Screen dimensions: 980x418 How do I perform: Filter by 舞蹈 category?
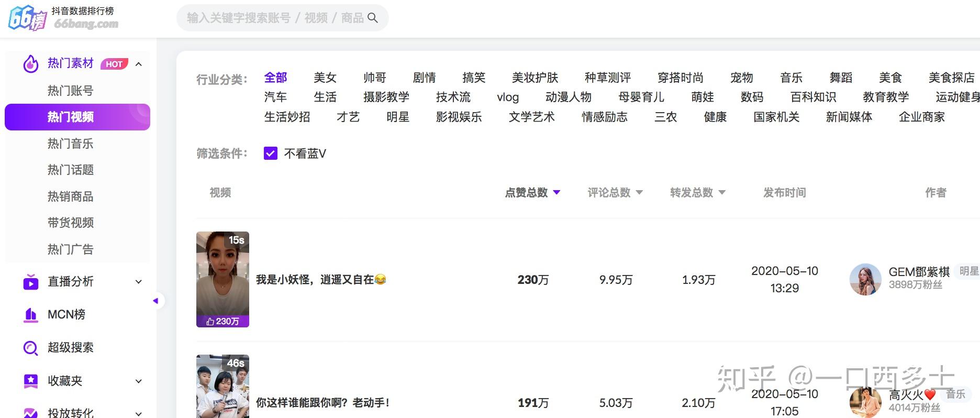[841, 78]
